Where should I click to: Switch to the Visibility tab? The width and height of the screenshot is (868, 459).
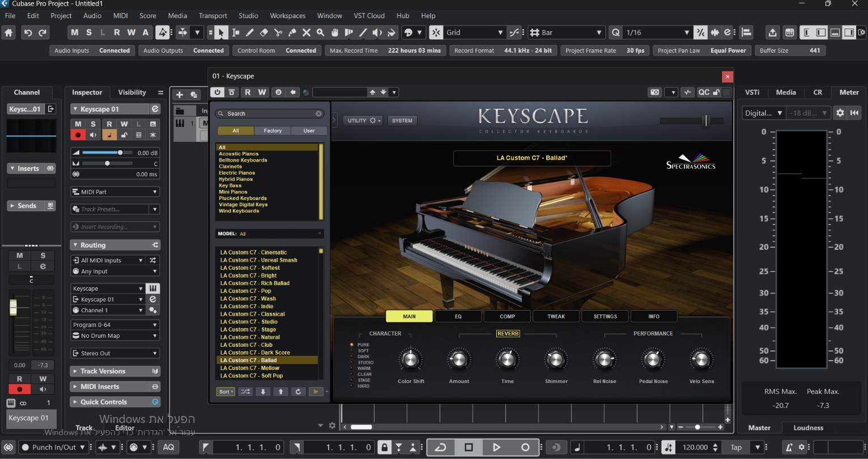[x=132, y=92]
